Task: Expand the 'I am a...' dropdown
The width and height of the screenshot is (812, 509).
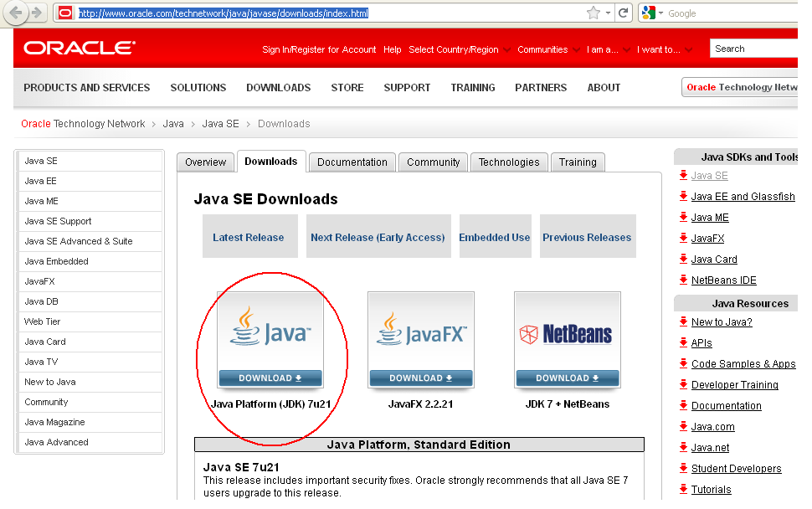Action: [608, 49]
